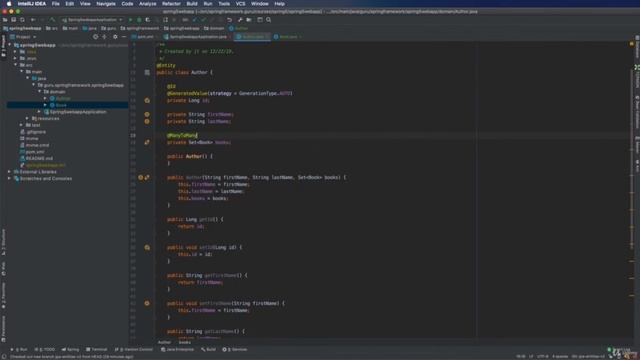The image size is (640, 360).
Task: Expand External Libraries in project tree
Action: coord(10,172)
